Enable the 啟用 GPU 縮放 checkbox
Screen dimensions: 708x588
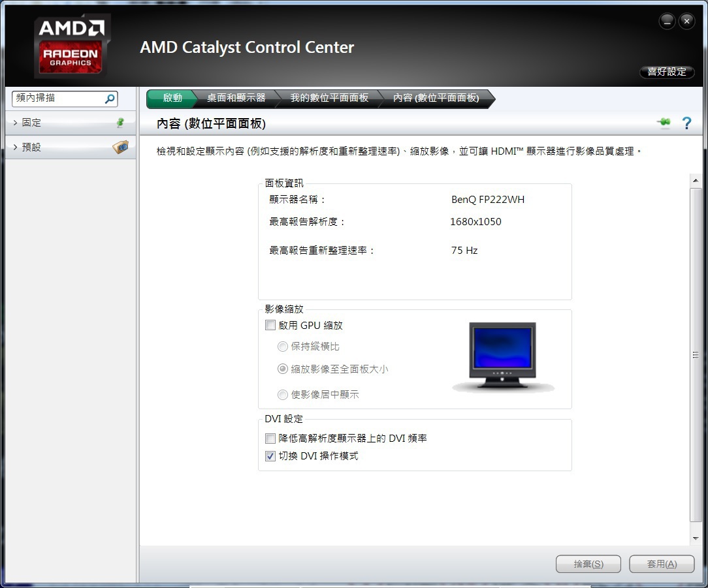(x=270, y=326)
